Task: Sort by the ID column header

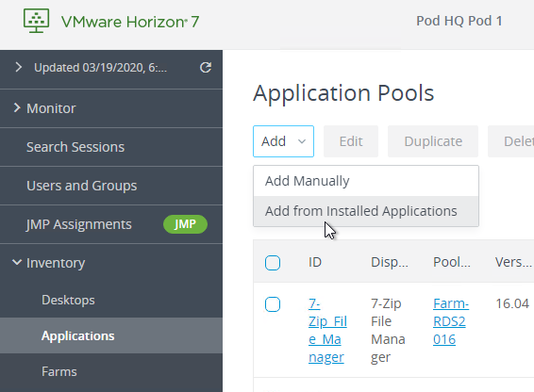Action: [315, 262]
